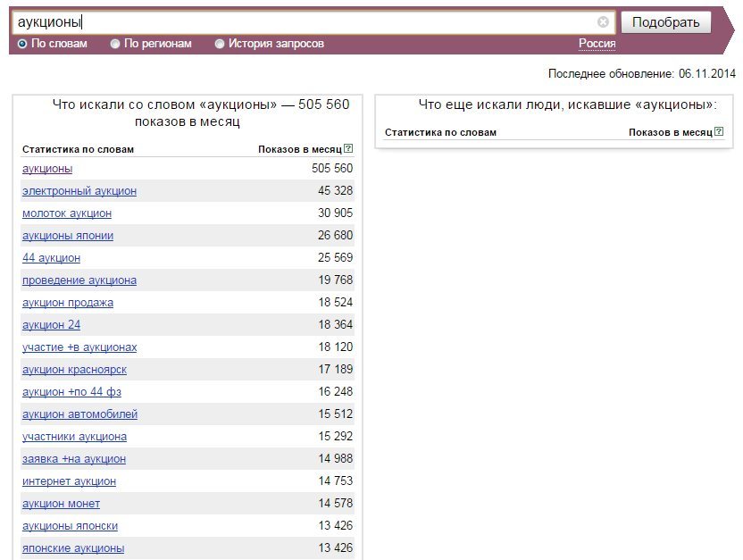The image size is (743, 560).
Task: Open help icon beside left 'Показов в месяц'
Action: (x=348, y=148)
